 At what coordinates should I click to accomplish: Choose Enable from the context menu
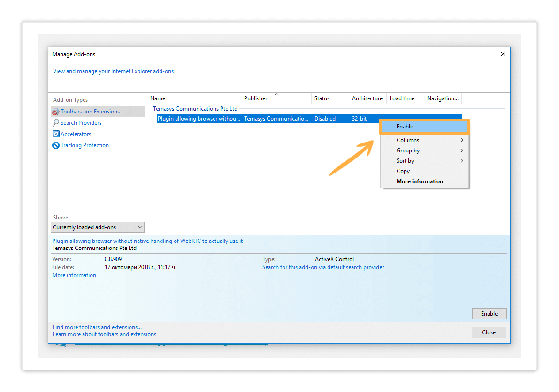424,127
